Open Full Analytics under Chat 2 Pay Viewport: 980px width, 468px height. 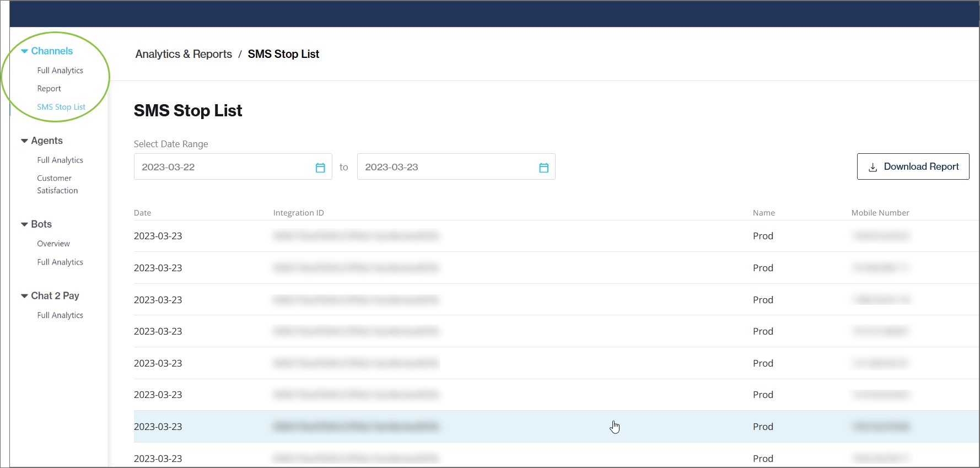(60, 315)
